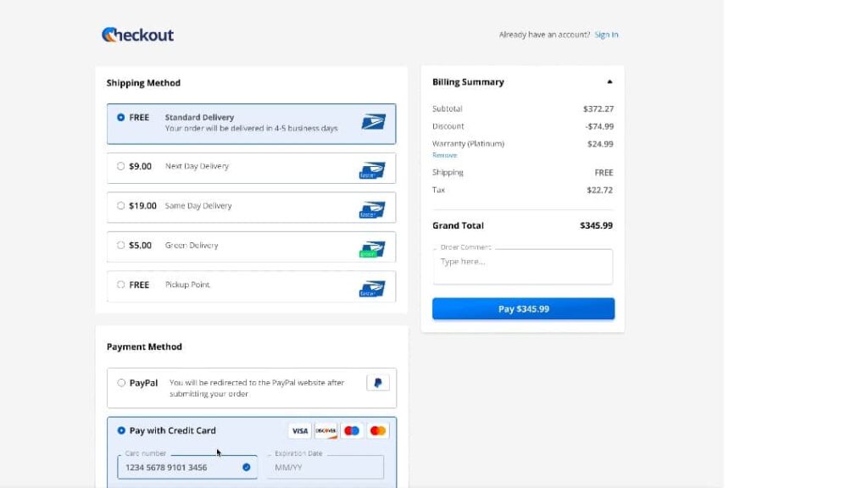Click the PayPal logo icon

click(x=378, y=383)
